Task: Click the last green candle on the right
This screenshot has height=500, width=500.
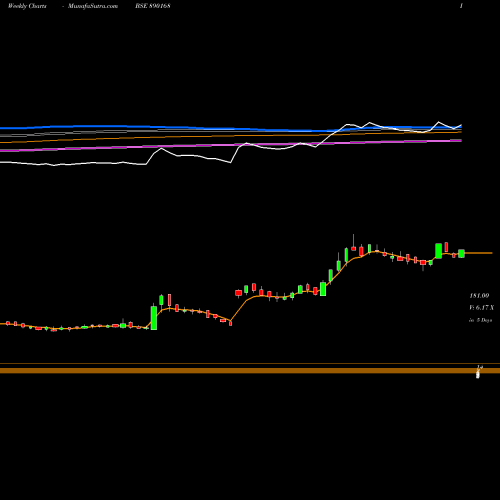Action: coord(461,253)
